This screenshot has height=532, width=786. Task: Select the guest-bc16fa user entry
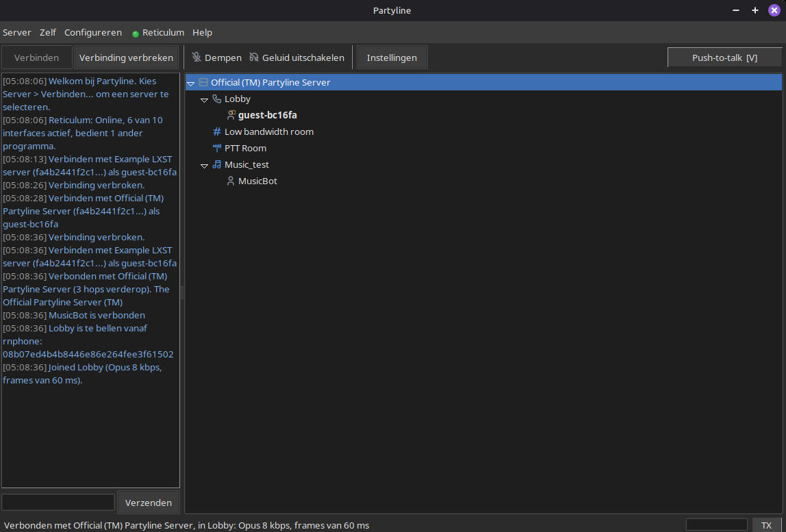(268, 115)
